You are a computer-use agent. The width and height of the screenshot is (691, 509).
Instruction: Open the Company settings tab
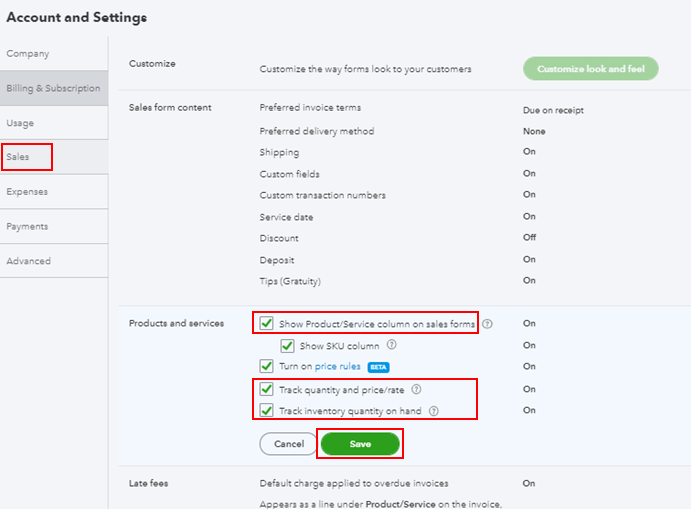click(28, 54)
